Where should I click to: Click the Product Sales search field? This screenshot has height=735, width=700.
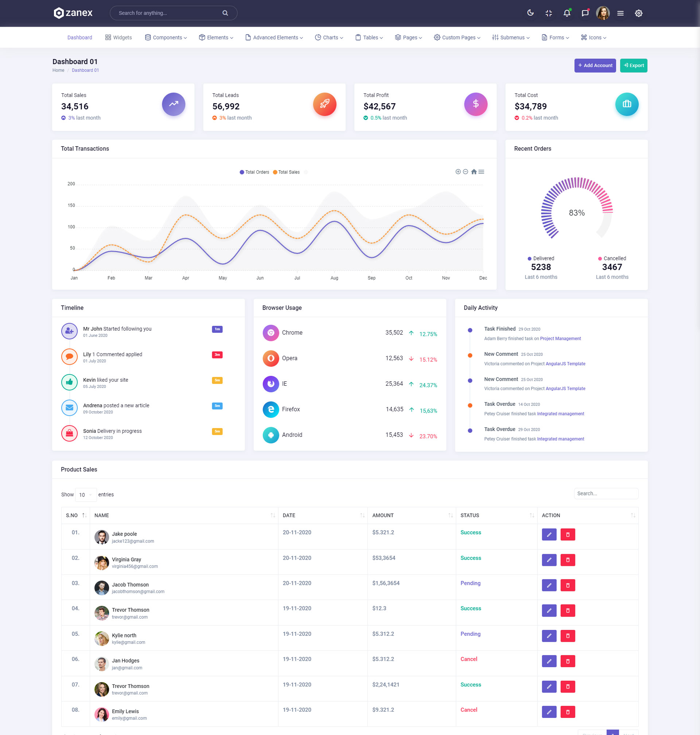pos(606,493)
